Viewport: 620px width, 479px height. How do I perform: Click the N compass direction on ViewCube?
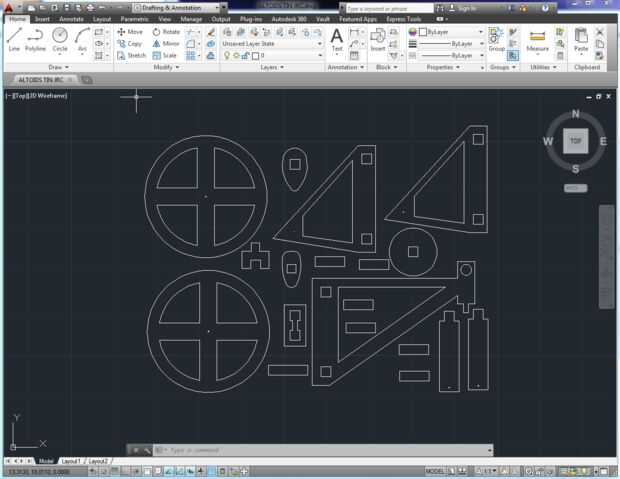pyautogui.click(x=576, y=114)
